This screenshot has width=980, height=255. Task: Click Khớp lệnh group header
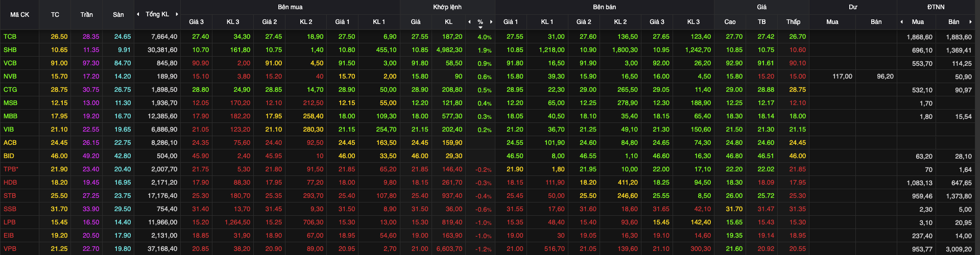(447, 7)
